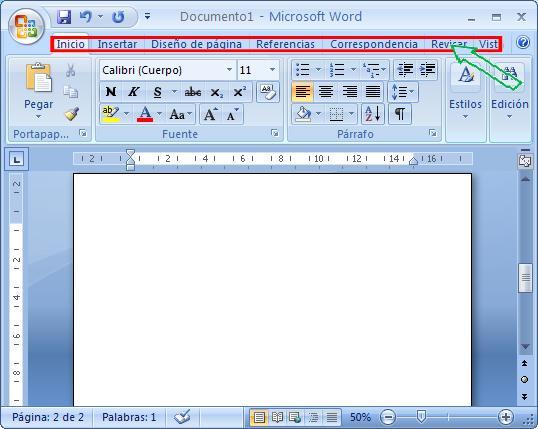The width and height of the screenshot is (538, 429).
Task: Decrease paragraph indent
Action: click(405, 70)
